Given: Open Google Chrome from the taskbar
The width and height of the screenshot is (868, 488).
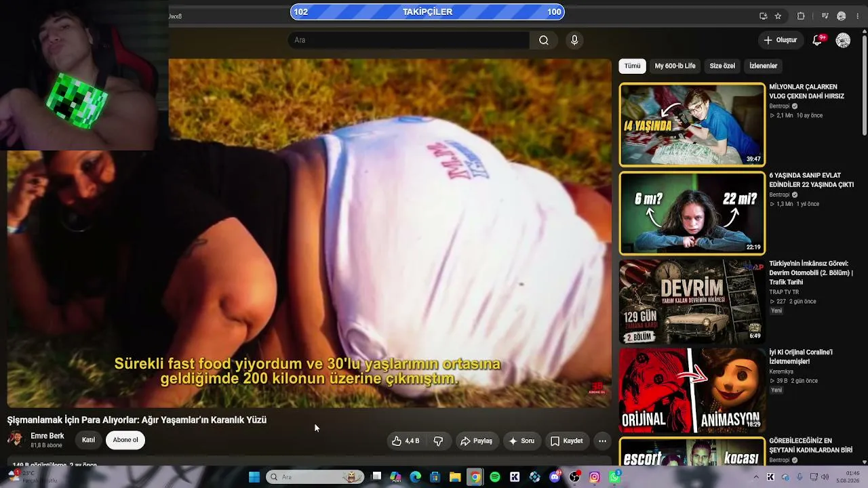Looking at the screenshot, I should [x=475, y=477].
